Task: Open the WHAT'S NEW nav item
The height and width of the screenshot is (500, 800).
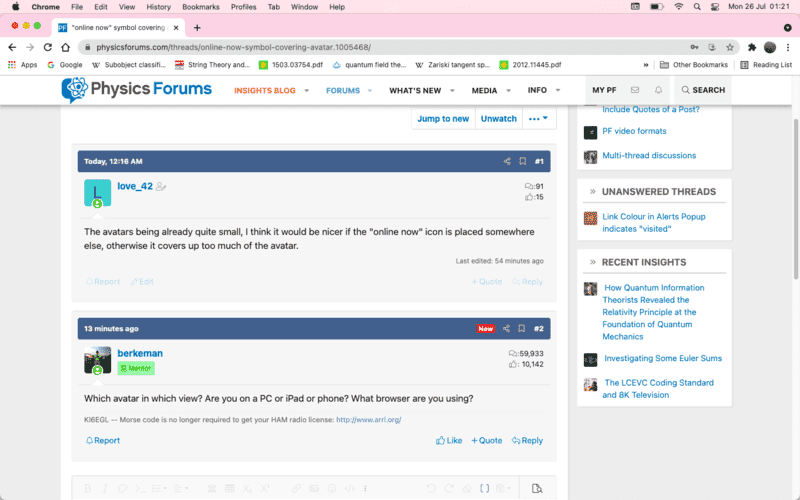Action: (x=415, y=90)
